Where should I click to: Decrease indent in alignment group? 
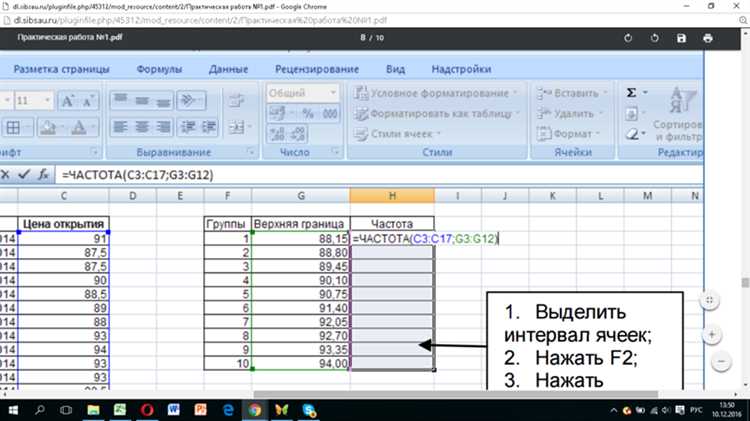click(188, 127)
